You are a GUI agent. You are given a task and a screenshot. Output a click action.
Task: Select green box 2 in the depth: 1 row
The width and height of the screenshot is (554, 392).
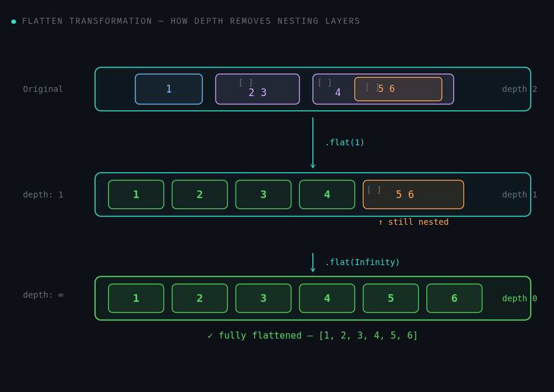[200, 195]
